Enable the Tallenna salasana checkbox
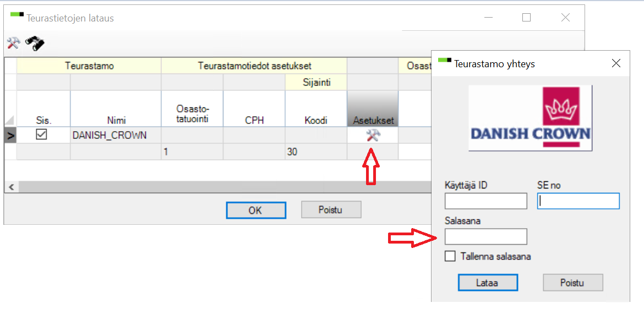 coord(450,256)
